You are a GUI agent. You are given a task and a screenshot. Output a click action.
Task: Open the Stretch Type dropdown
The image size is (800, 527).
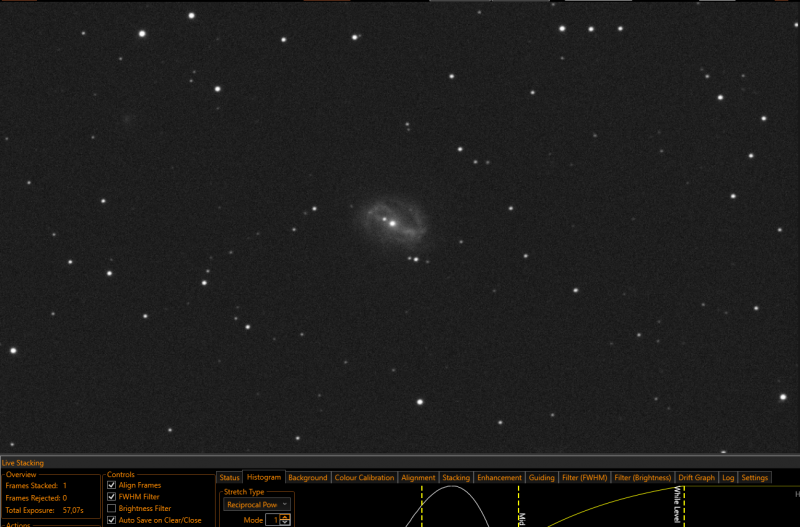tap(257, 505)
